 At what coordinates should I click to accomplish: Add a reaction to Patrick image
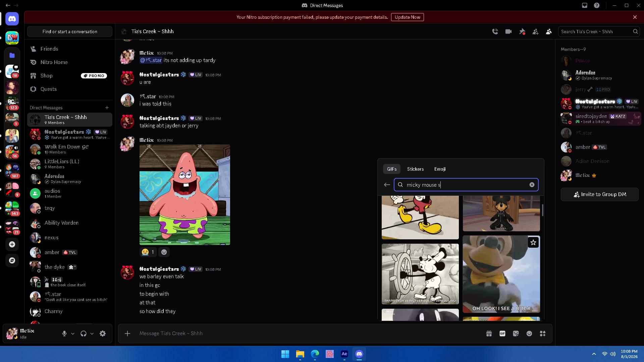164,252
